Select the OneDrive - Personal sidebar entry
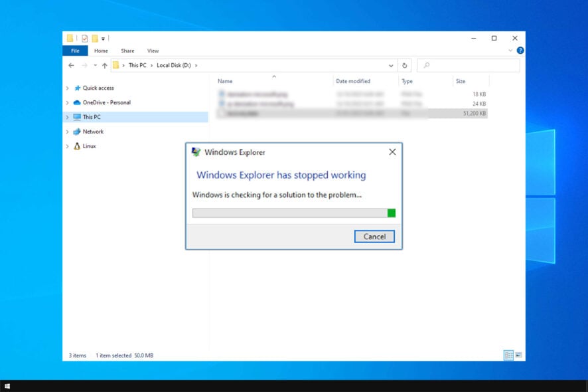Image resolution: width=588 pixels, height=392 pixels. tap(106, 102)
